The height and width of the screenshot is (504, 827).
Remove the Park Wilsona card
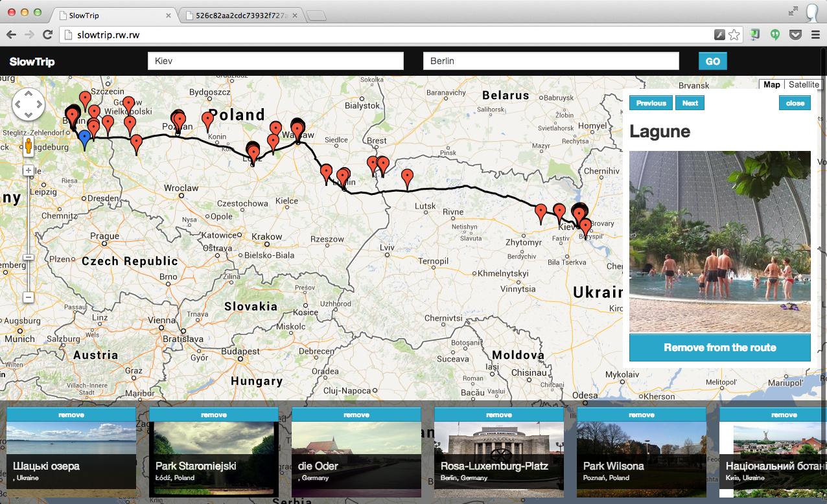coord(642,415)
